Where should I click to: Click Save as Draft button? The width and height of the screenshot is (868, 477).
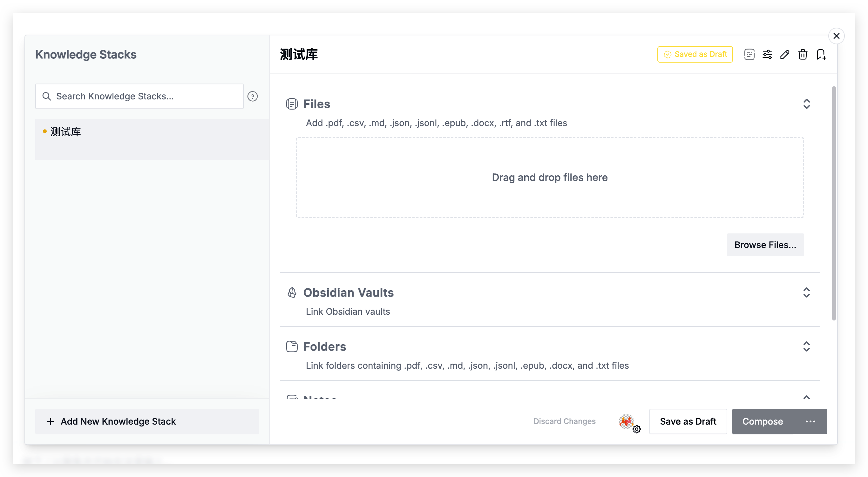pyautogui.click(x=688, y=421)
